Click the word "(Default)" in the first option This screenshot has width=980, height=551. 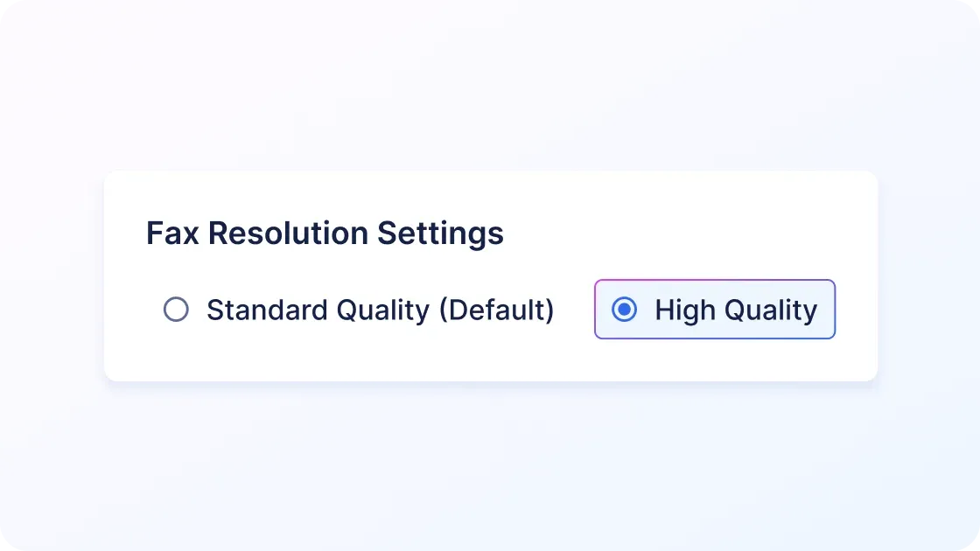(x=496, y=310)
